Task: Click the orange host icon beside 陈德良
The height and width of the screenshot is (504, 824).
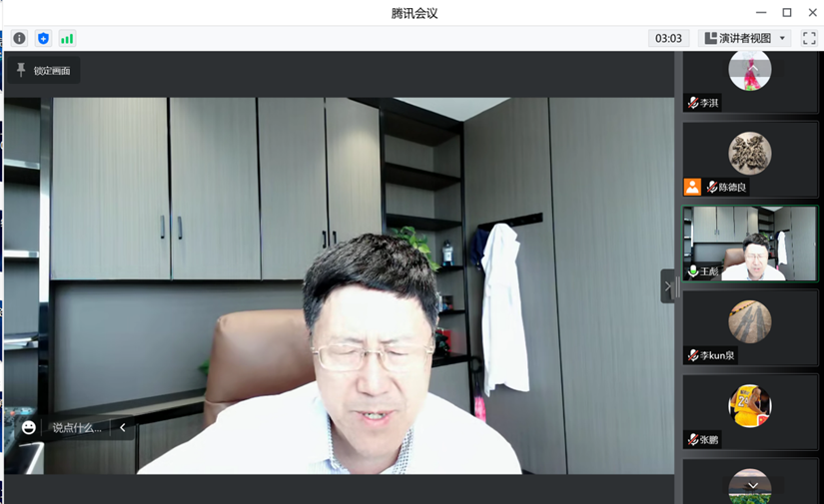Action: click(x=692, y=187)
